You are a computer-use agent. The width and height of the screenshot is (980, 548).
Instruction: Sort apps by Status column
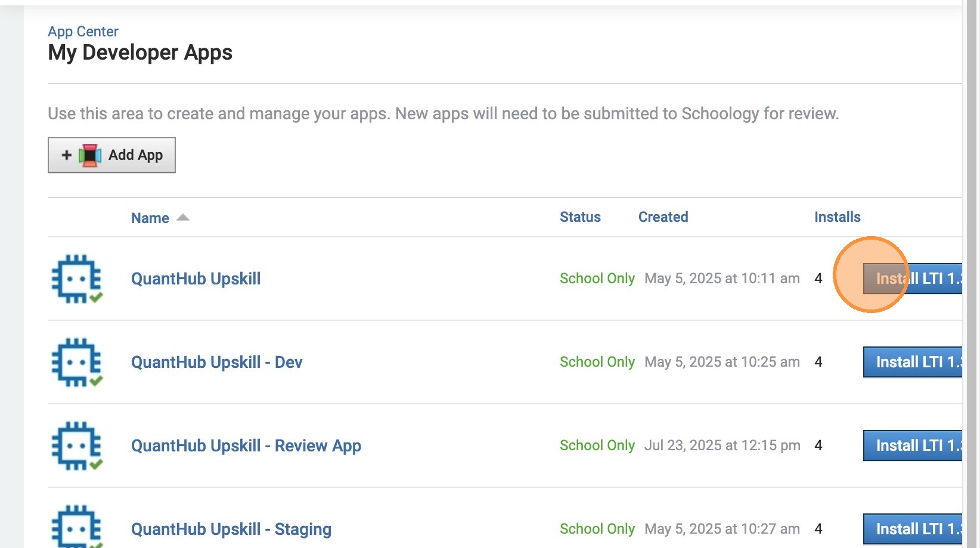click(x=580, y=217)
